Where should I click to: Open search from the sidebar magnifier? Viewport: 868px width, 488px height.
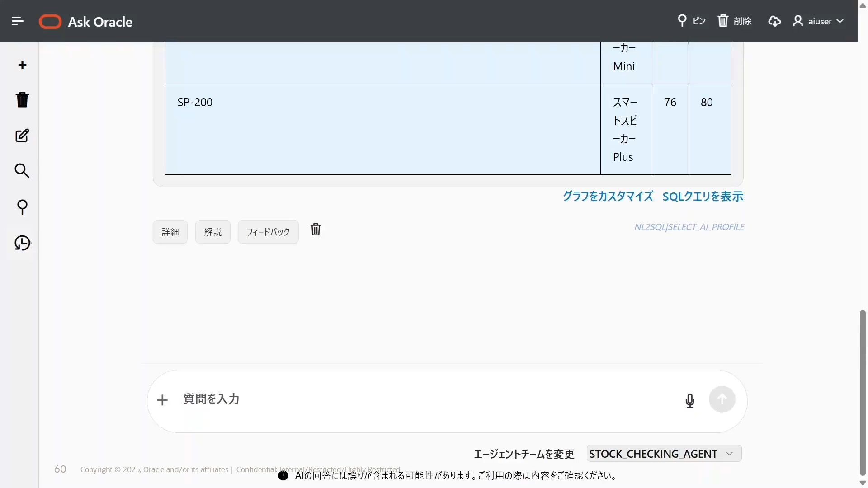(22, 171)
